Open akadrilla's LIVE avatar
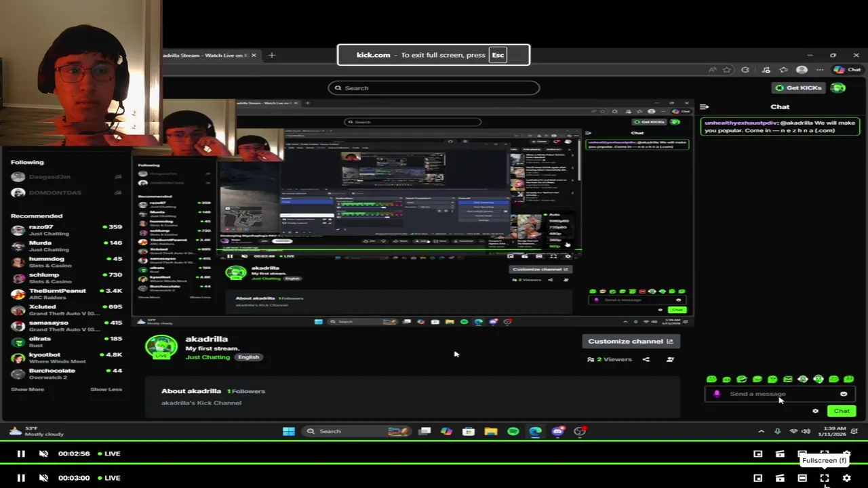This screenshot has height=488, width=868. coord(161,346)
